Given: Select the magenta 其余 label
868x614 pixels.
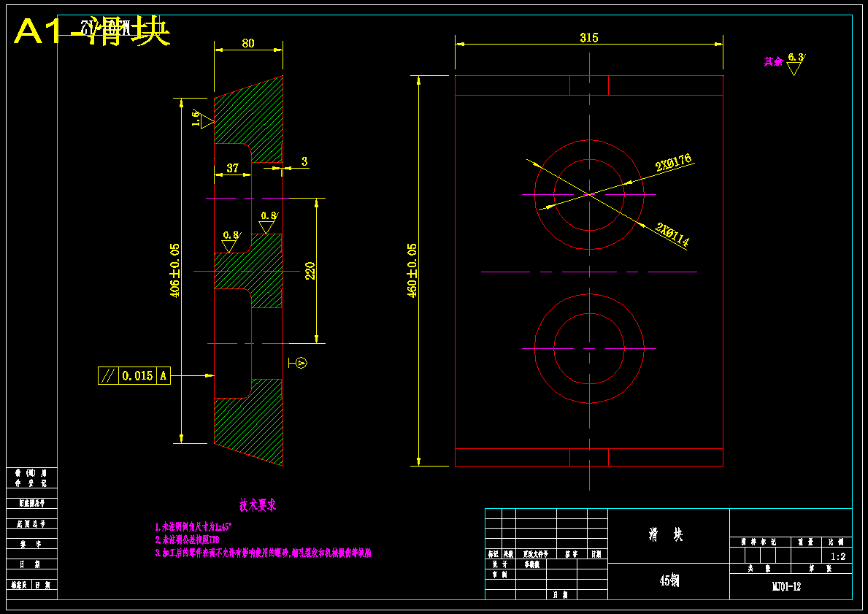Looking at the screenshot, I should pyautogui.click(x=773, y=61).
